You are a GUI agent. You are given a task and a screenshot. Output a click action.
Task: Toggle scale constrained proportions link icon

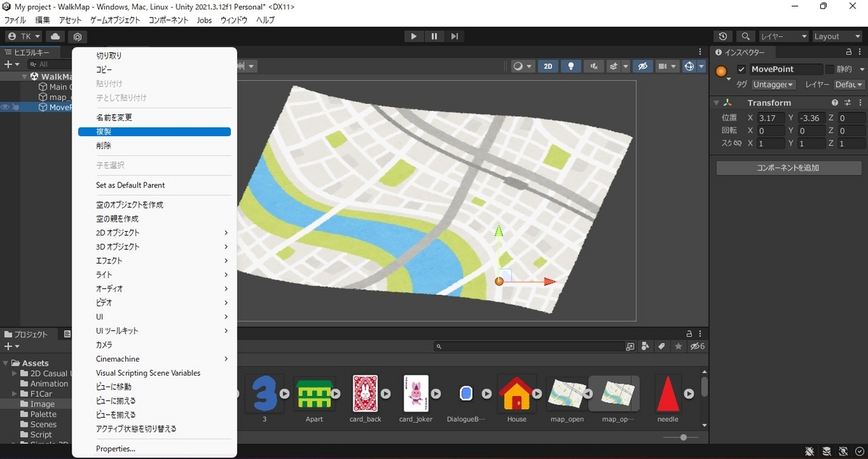click(x=738, y=143)
